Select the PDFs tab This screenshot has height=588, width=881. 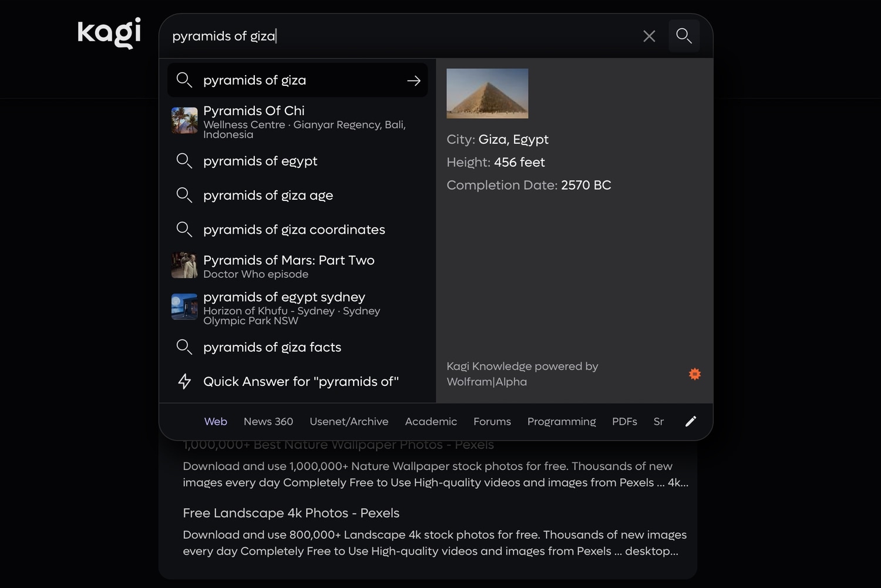pos(624,422)
